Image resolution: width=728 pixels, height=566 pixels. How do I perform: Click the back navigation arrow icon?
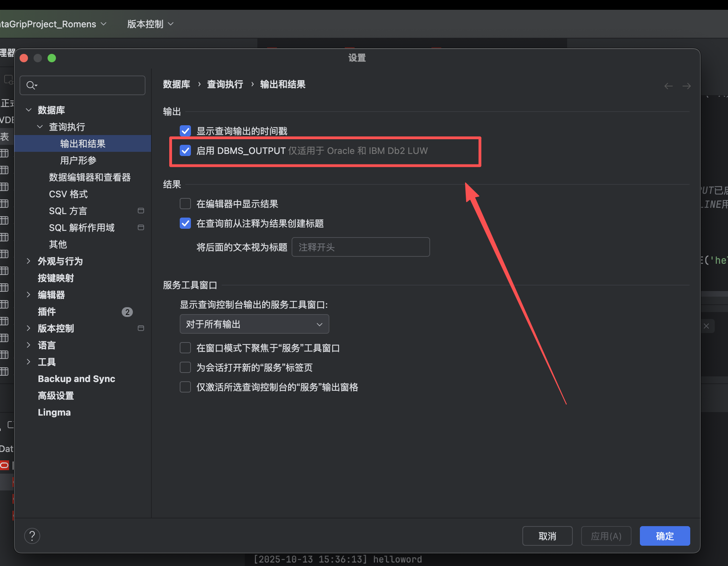click(x=668, y=86)
